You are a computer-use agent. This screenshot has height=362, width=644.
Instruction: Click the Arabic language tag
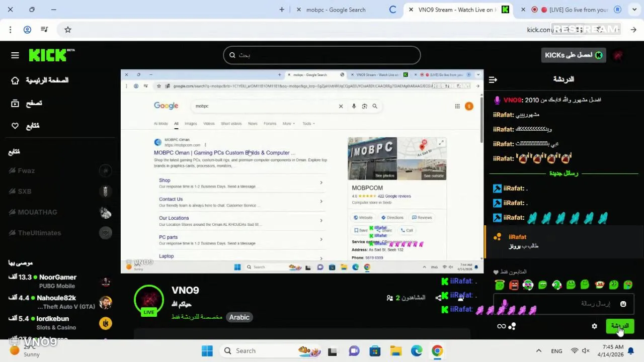pyautogui.click(x=239, y=317)
